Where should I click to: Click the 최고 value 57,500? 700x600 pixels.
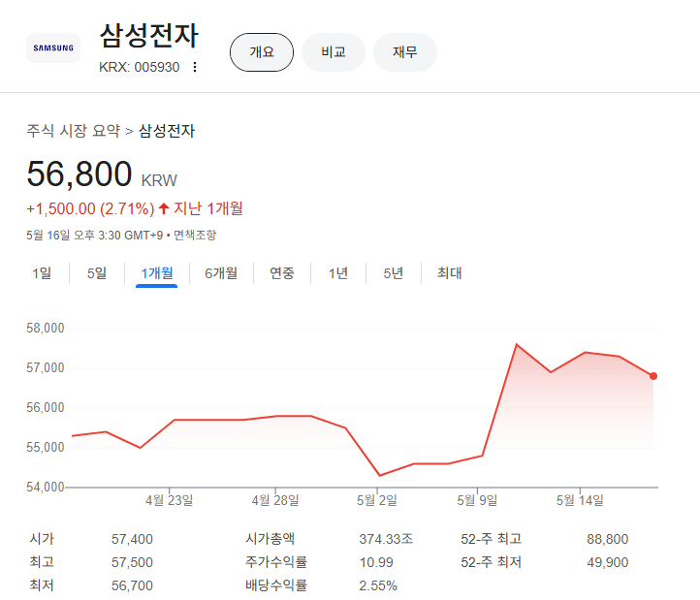click(x=132, y=562)
